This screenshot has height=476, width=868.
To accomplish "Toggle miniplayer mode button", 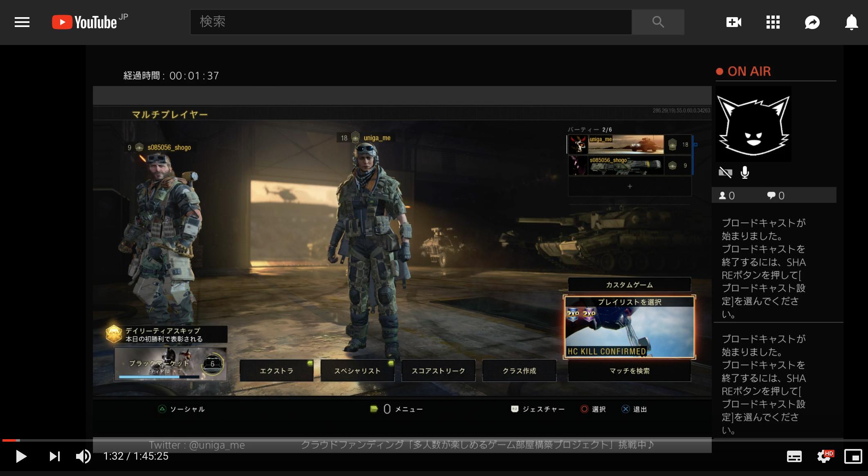I will tap(853, 456).
